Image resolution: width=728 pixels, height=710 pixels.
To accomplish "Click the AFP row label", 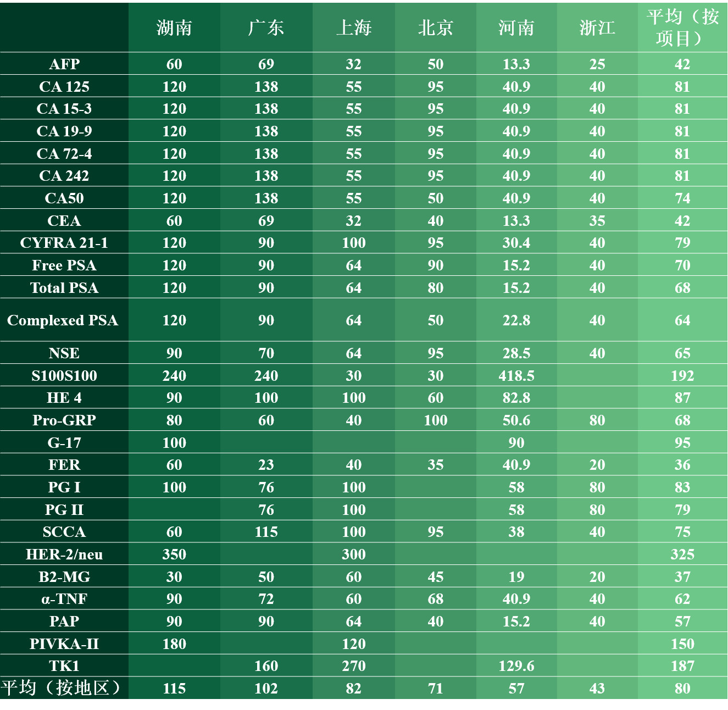I will click(x=64, y=64).
